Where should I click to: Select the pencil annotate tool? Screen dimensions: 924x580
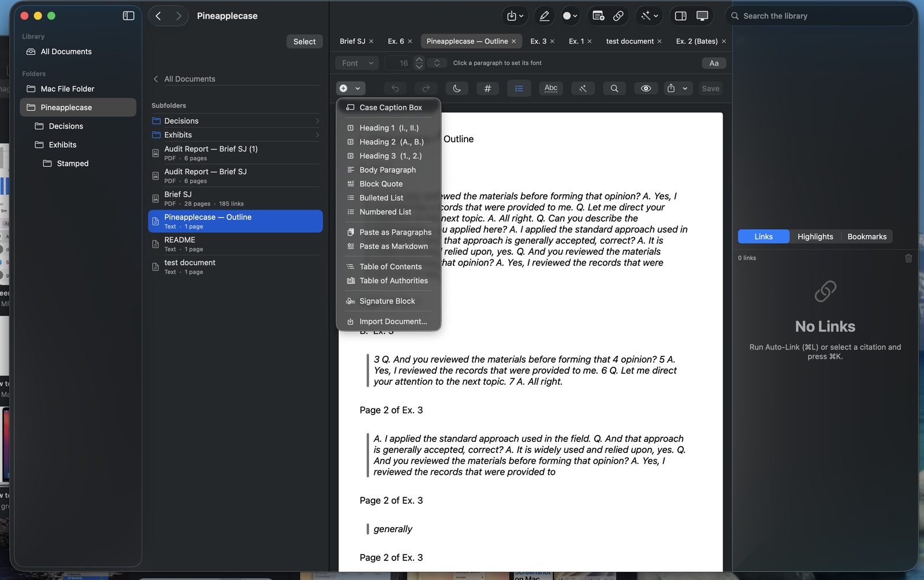(544, 16)
